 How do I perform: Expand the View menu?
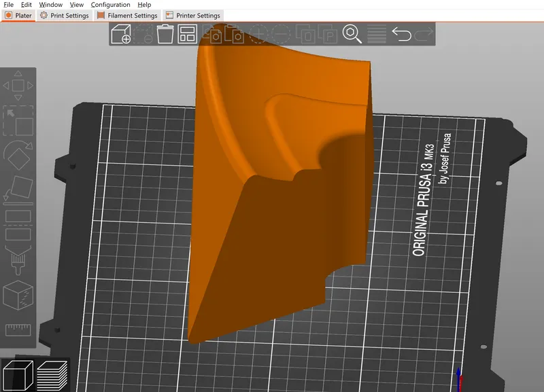(76, 5)
